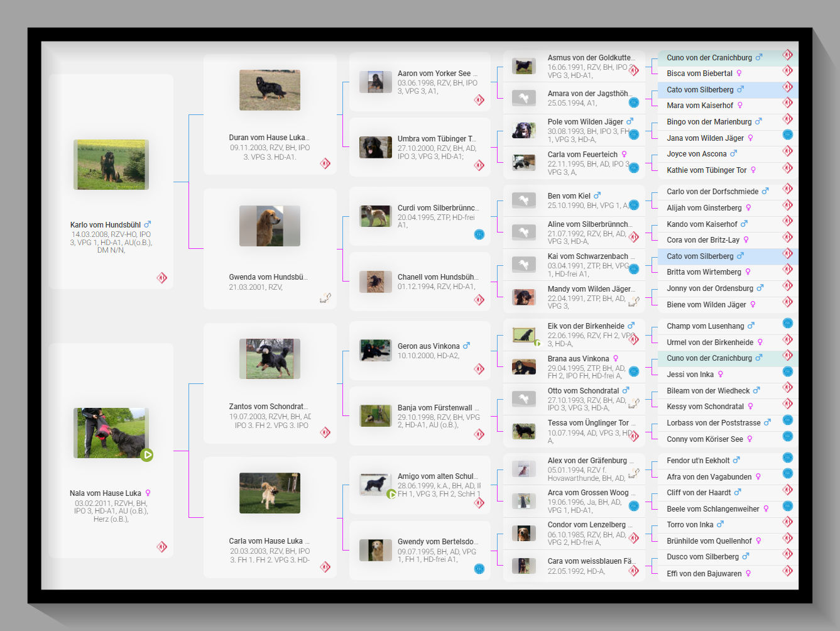
Task: Click the blue badge next to Jana vom Wilden Jäger
Action: point(787,134)
